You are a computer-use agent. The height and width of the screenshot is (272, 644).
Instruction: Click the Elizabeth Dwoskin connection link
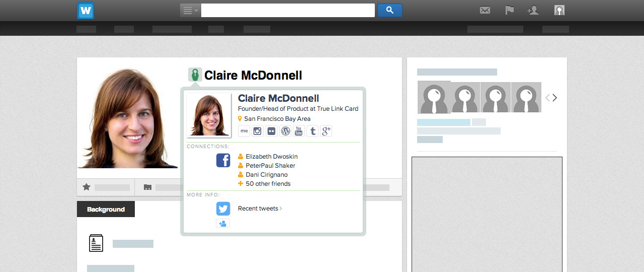pos(271,157)
